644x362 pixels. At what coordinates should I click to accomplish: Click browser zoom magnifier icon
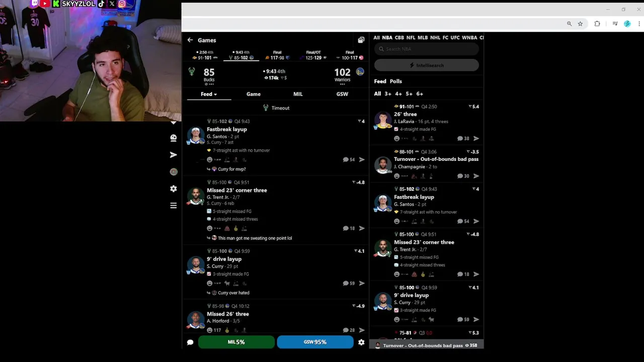569,24
